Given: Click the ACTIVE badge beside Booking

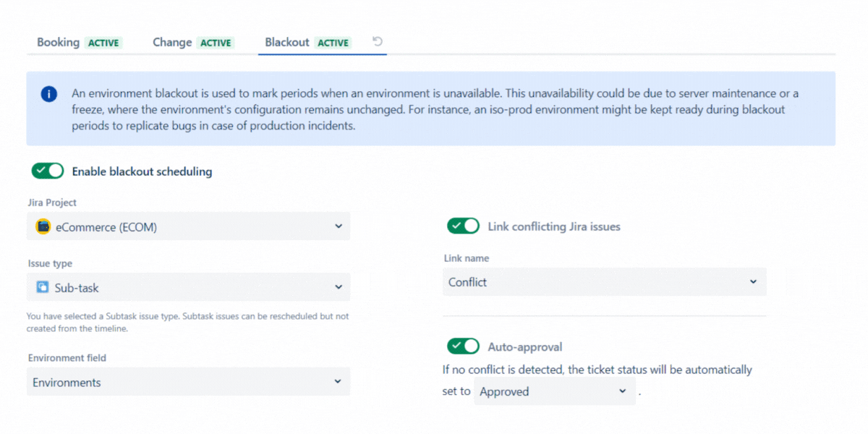Looking at the screenshot, I should (x=103, y=42).
